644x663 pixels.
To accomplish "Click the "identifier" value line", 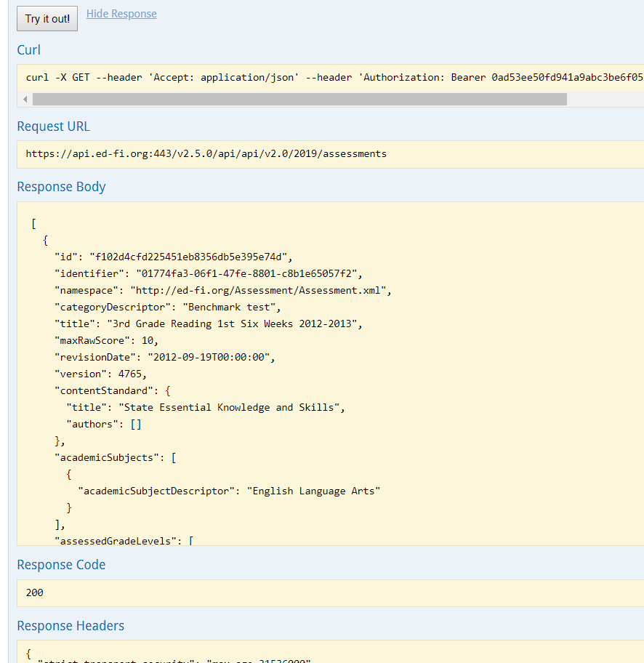I will pyautogui.click(x=209, y=273).
